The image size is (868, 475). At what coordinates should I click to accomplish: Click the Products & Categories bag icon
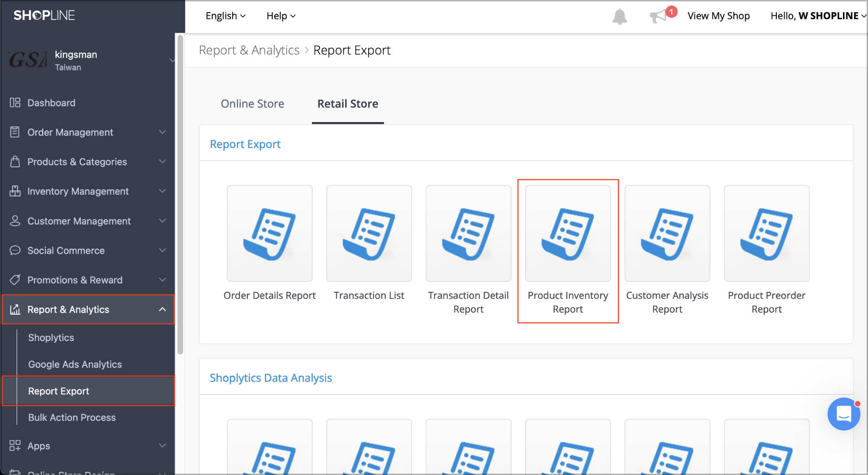(x=15, y=161)
